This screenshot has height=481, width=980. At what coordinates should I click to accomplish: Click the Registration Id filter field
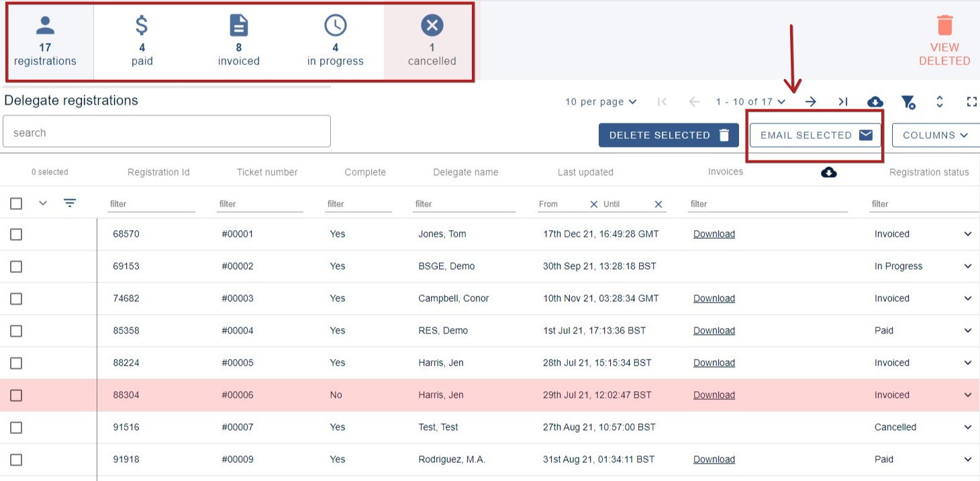pos(151,204)
